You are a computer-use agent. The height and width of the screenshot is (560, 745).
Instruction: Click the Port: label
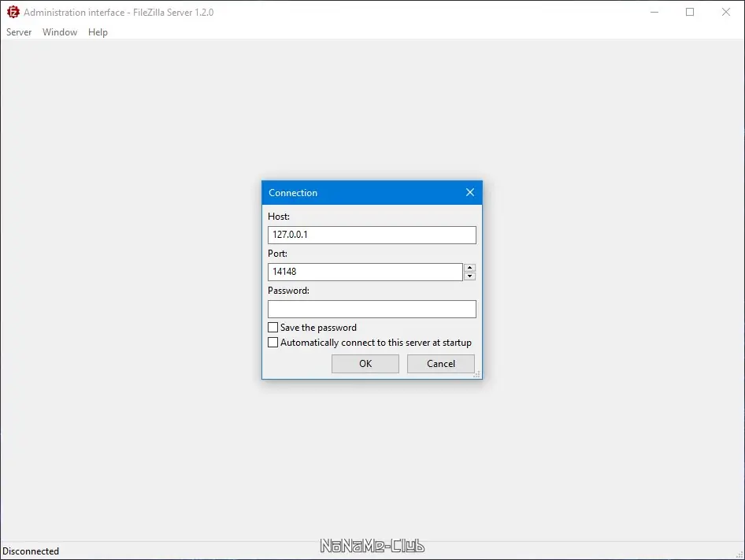pyautogui.click(x=277, y=254)
